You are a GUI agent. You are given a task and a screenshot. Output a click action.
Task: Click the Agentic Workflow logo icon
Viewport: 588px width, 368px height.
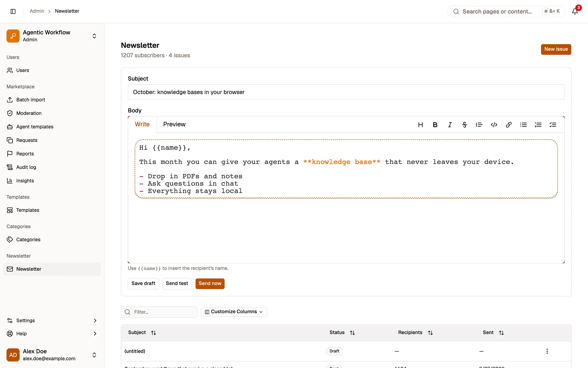tap(13, 36)
